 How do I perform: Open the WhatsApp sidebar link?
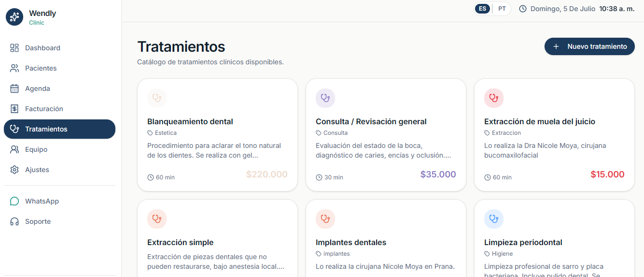tap(59, 201)
